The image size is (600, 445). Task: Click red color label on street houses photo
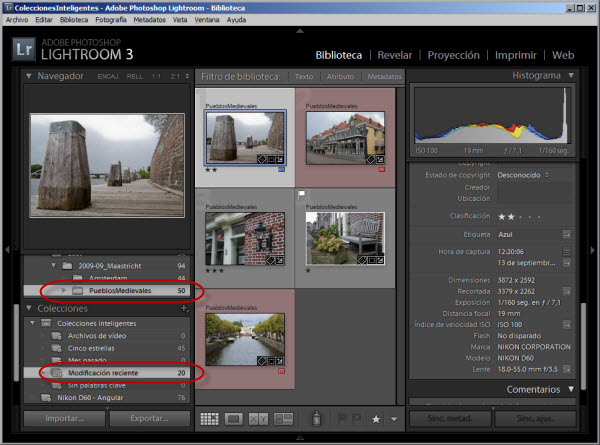click(382, 170)
